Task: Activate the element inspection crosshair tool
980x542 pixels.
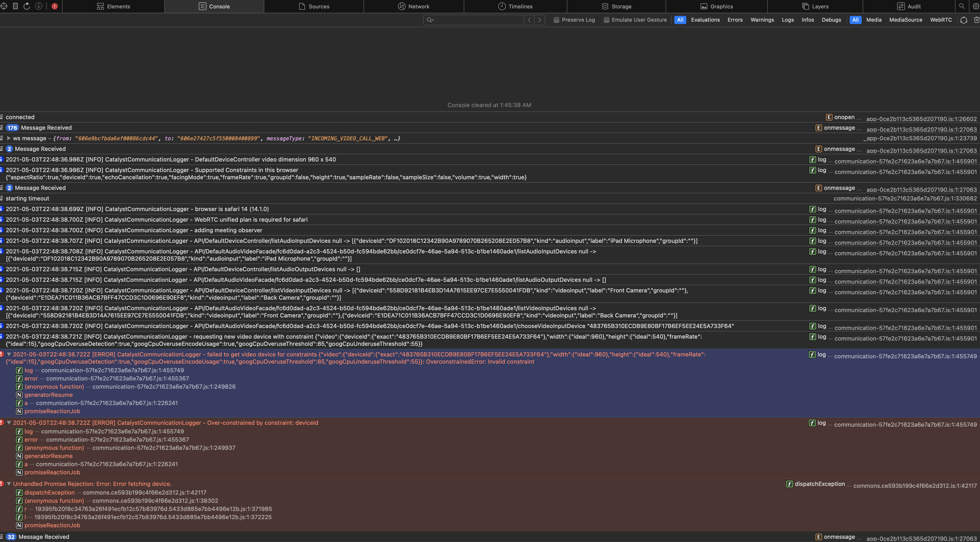Action: pos(4,6)
